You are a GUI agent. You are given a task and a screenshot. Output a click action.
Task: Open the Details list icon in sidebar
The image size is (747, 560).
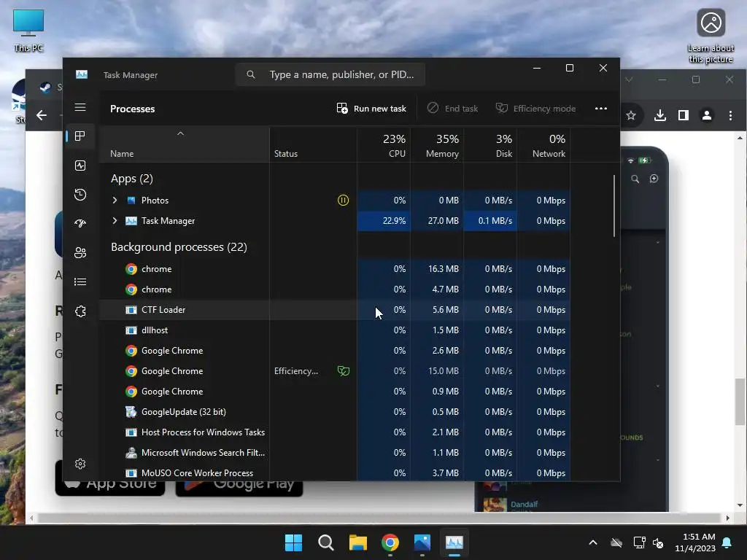coord(80,282)
